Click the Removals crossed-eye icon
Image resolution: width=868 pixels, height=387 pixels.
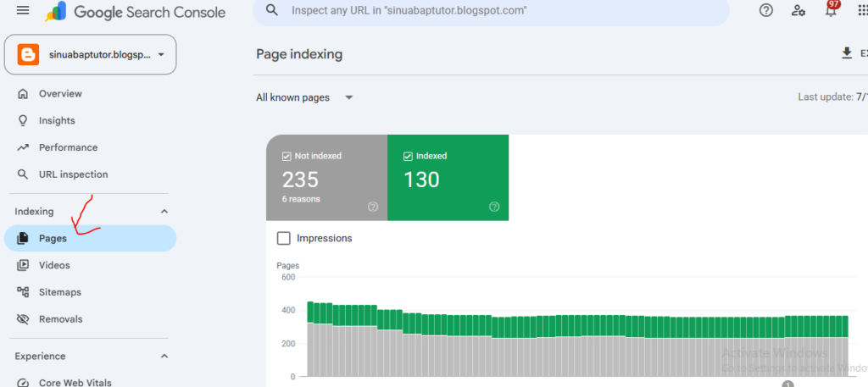(23, 319)
